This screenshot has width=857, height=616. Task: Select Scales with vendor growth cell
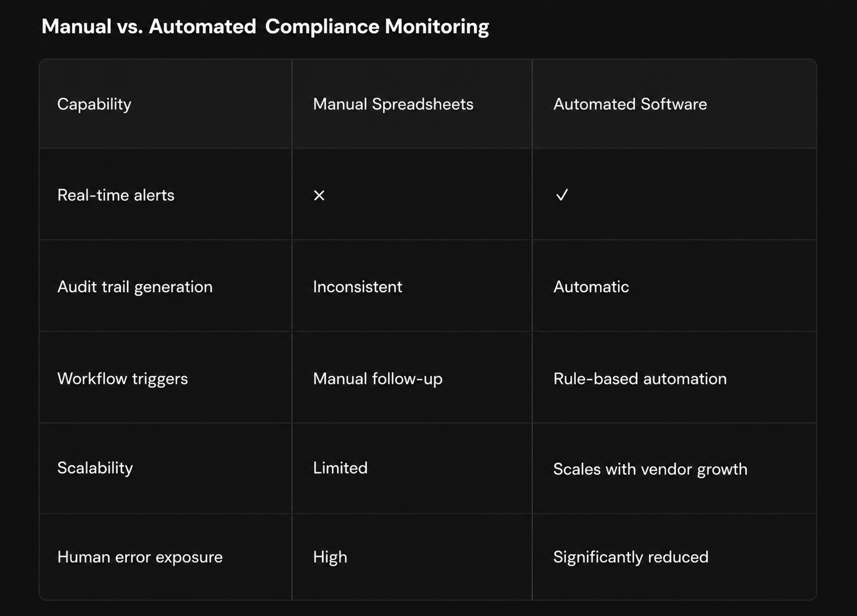[x=650, y=469]
